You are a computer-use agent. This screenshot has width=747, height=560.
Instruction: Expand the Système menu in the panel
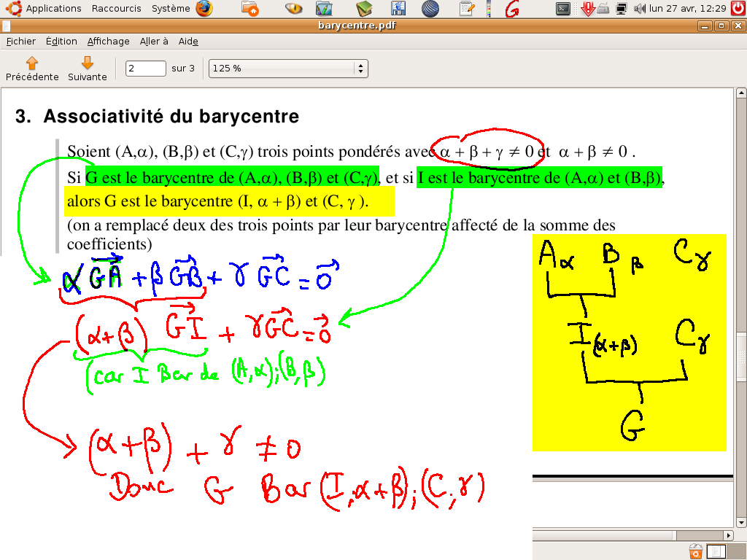tap(170, 9)
